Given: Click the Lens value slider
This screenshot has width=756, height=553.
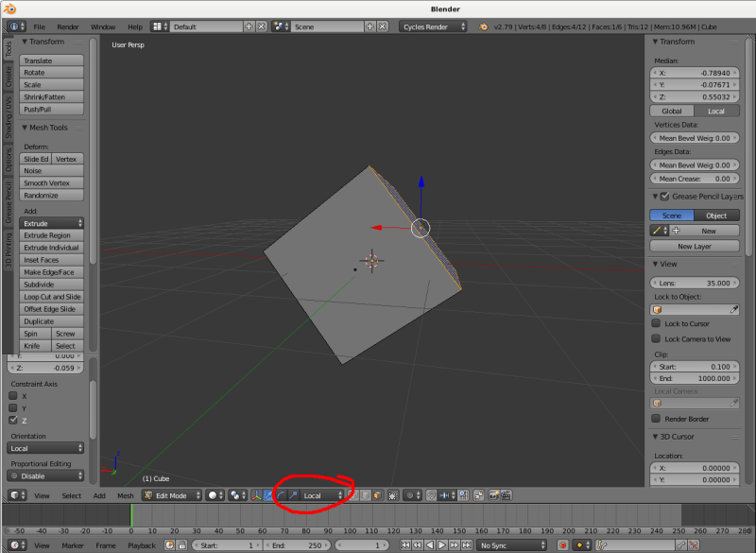Looking at the screenshot, I should point(696,283).
